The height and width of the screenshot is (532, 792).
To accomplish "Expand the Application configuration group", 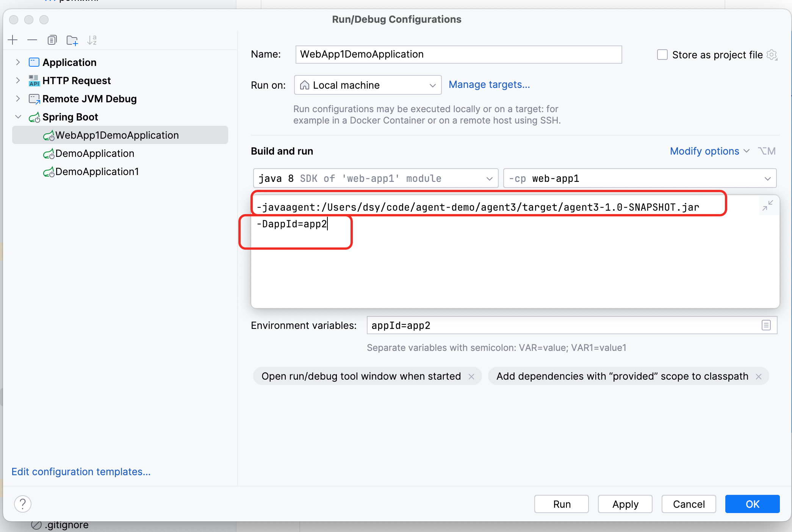I will 18,62.
